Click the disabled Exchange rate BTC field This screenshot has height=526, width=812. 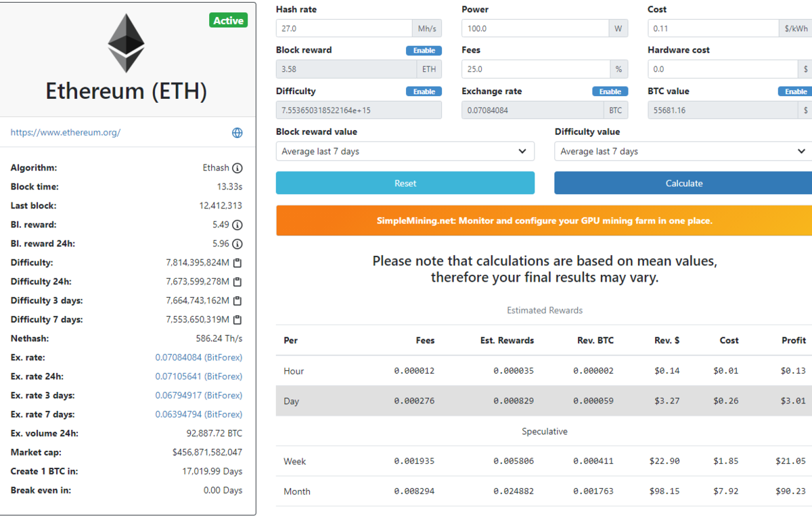[x=533, y=110]
